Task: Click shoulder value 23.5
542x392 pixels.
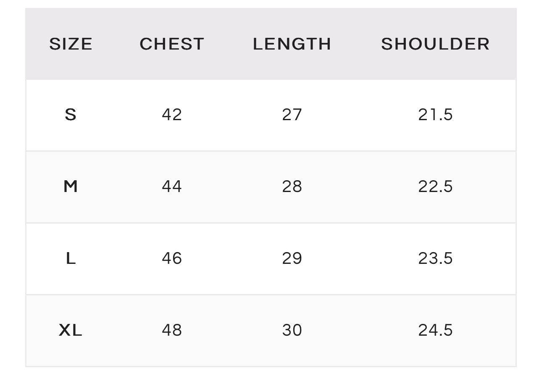Action: [435, 258]
